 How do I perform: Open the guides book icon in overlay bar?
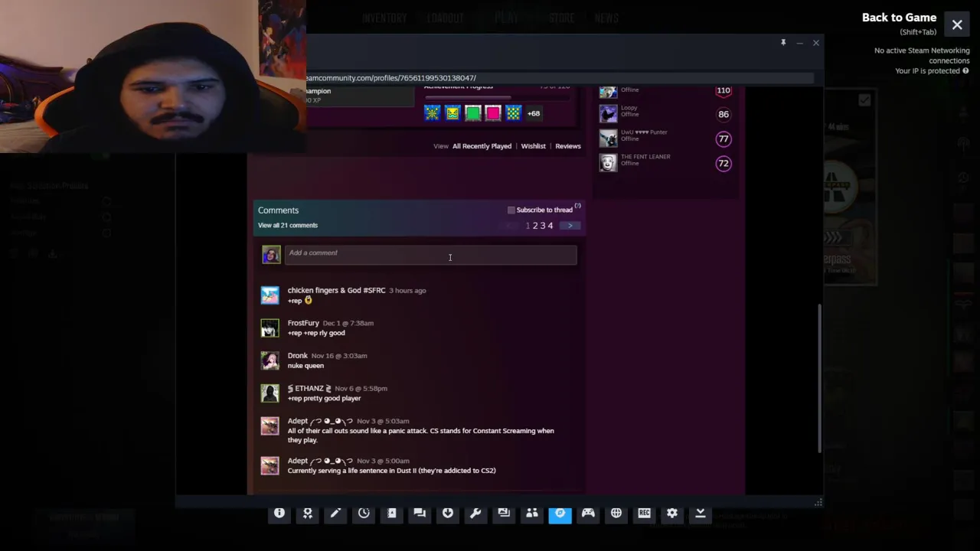(x=392, y=514)
